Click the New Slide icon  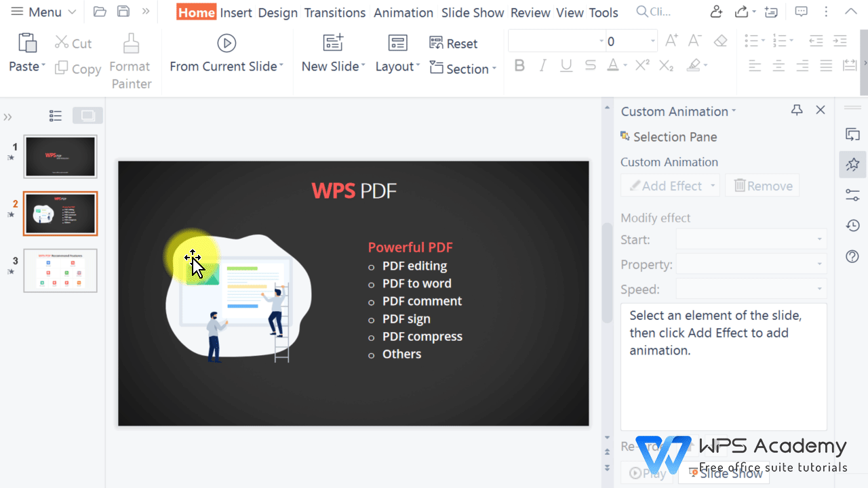(333, 43)
